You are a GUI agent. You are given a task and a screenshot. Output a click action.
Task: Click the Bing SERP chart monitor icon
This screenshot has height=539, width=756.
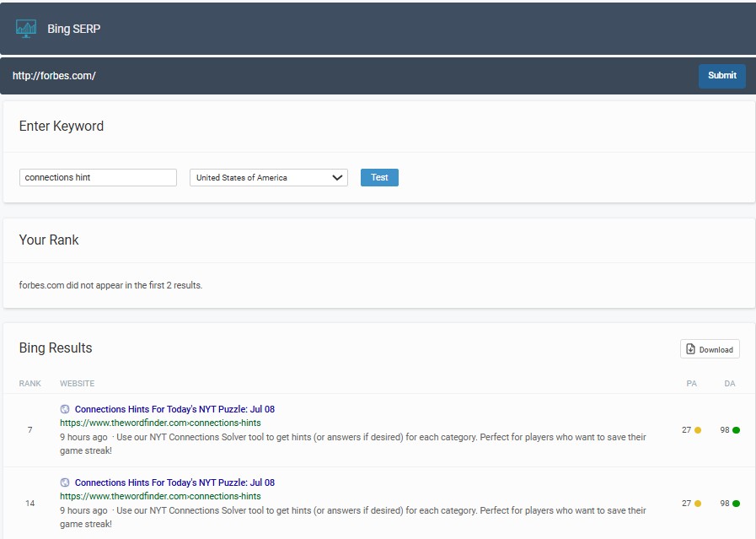tap(26, 29)
